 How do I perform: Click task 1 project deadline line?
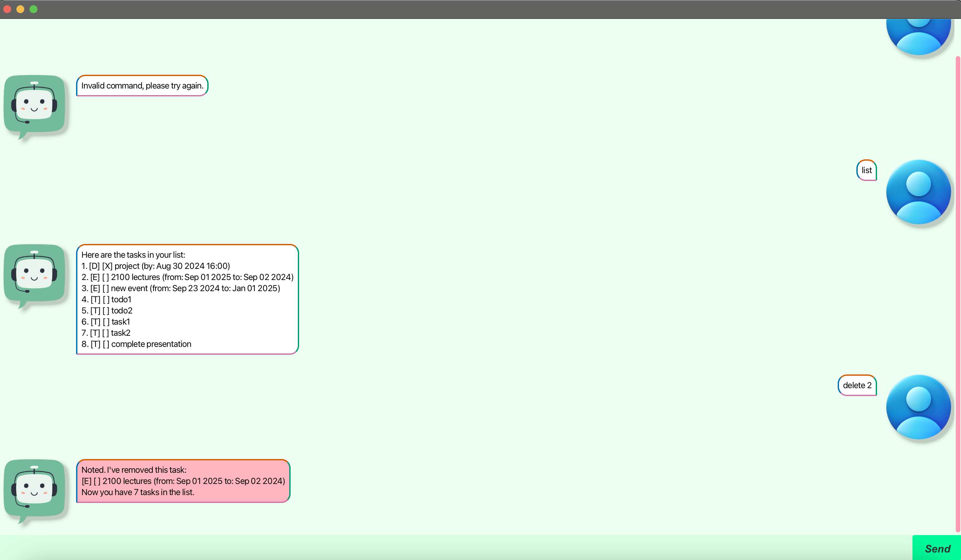pos(155,266)
